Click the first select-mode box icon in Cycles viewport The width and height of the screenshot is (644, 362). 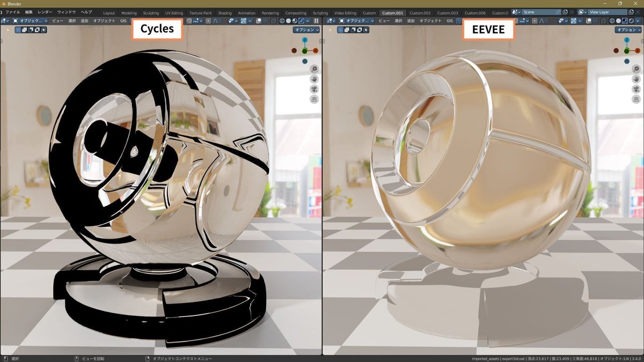(18, 29)
